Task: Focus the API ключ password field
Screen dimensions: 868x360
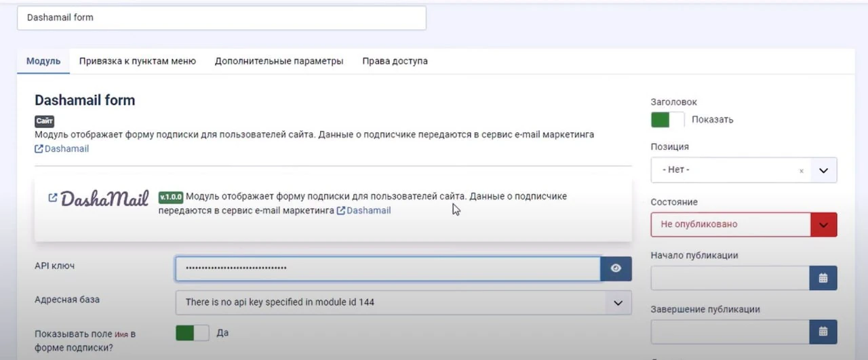Action: (x=388, y=268)
